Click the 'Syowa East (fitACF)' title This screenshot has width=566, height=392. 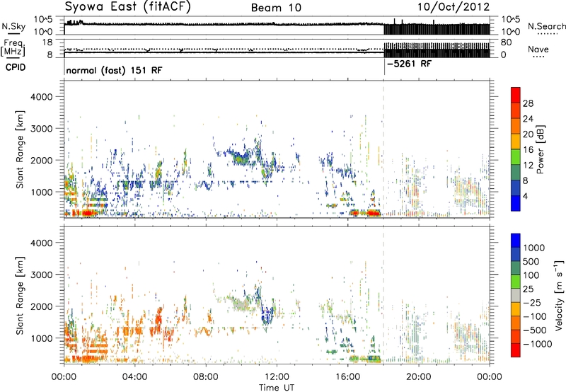coord(127,6)
